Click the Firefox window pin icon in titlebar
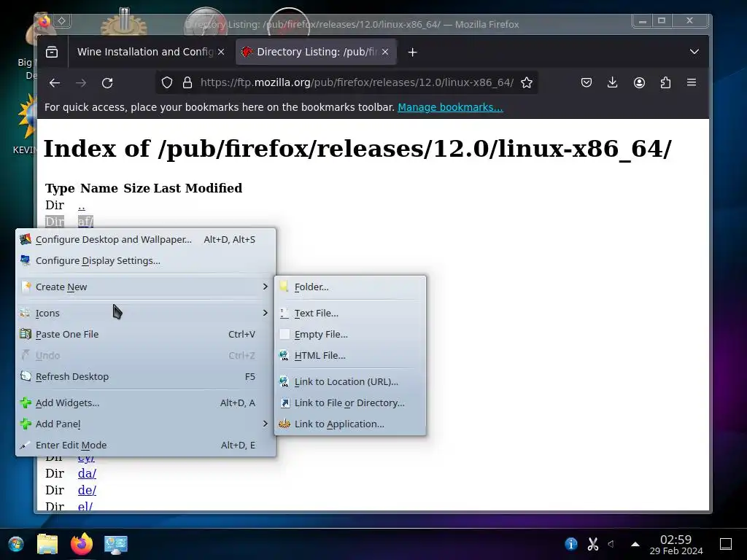Screen dimensions: 747x560 [62, 21]
